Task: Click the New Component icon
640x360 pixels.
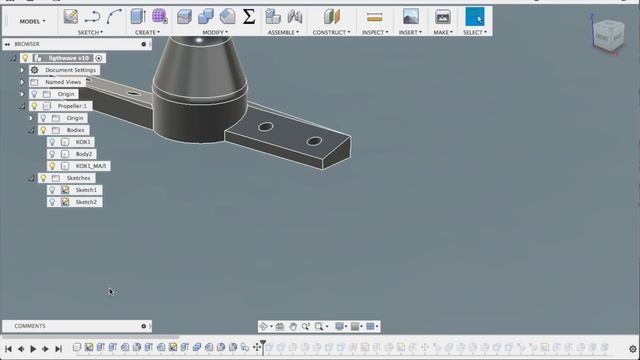Action: (x=273, y=17)
